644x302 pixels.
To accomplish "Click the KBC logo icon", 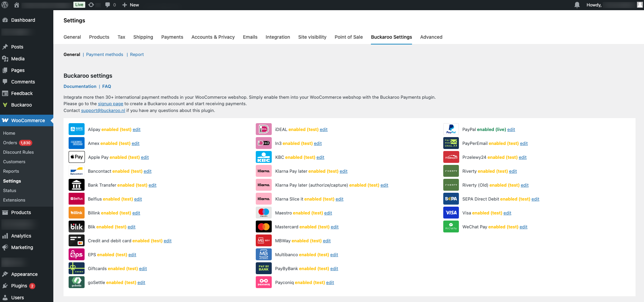I will coord(264,157).
